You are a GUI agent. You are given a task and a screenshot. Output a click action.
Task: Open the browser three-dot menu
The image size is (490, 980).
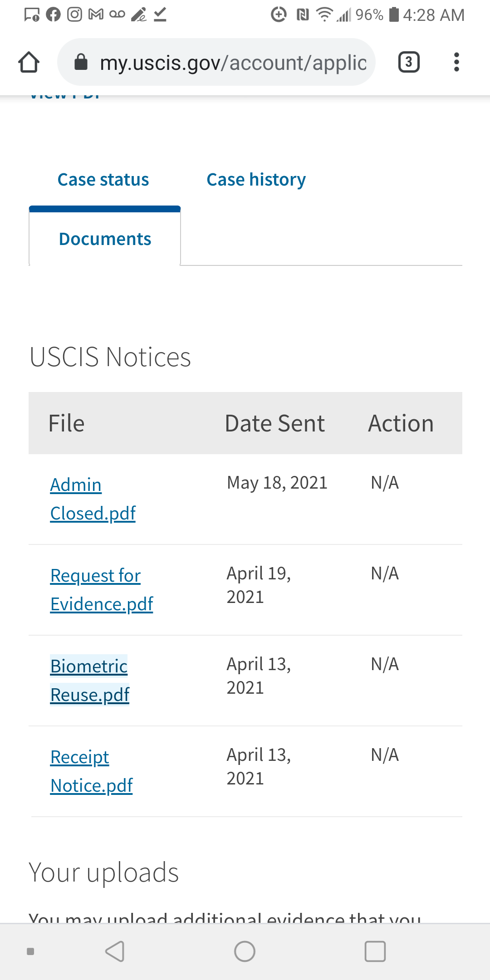click(456, 62)
